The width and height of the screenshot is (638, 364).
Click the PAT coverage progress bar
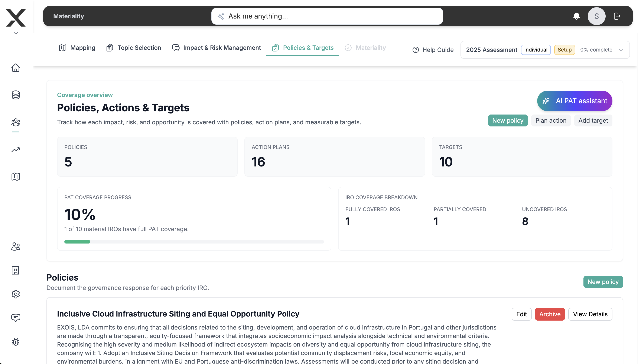[194, 242]
